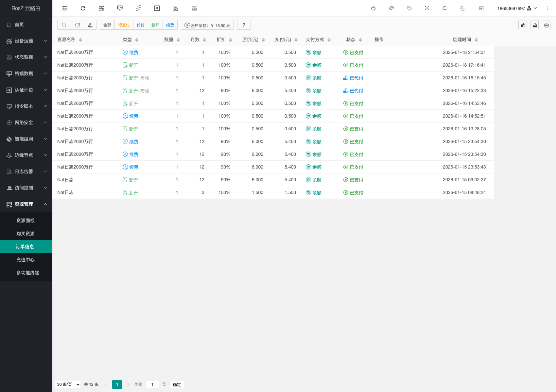556x392 pixels.
Task: Open notifications with the bell icon
Action: point(444,8)
